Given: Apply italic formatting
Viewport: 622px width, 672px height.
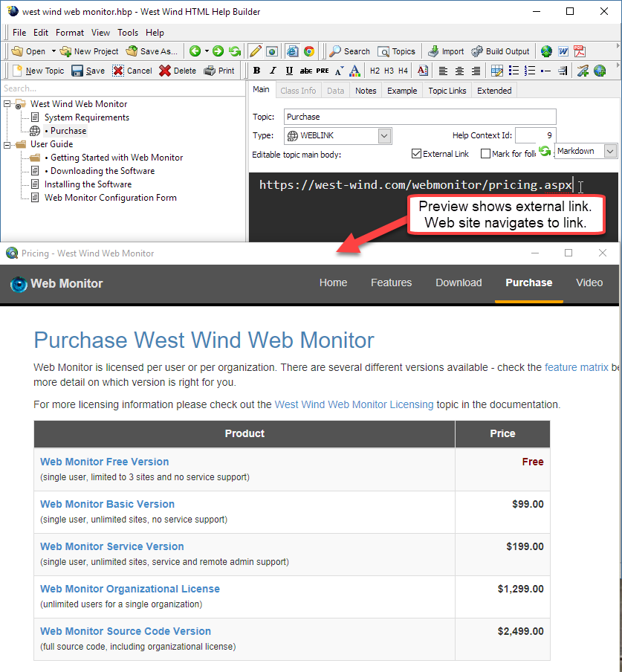Looking at the screenshot, I should pyautogui.click(x=273, y=71).
